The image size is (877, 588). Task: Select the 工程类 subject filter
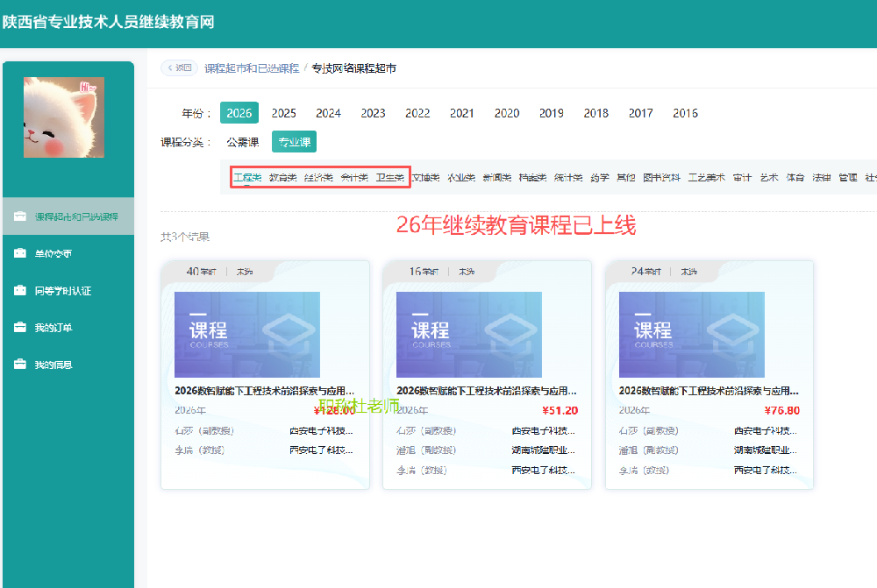point(247,178)
